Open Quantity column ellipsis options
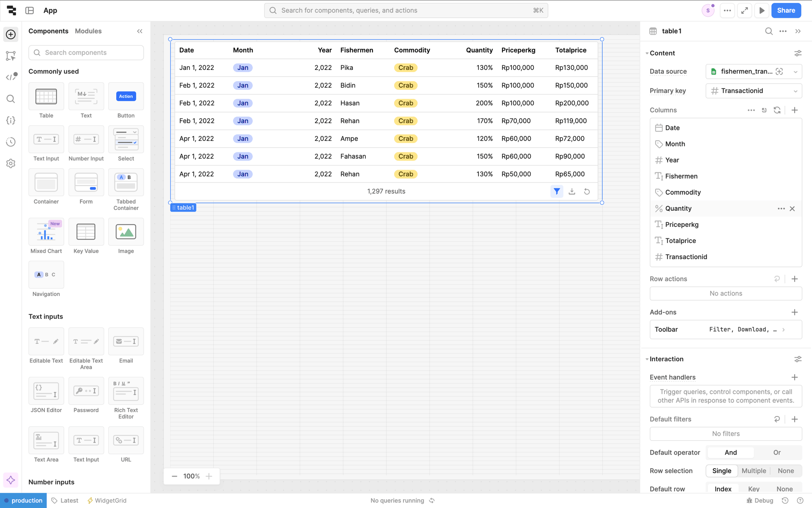Screen dimensions: 812x508 pos(781,208)
